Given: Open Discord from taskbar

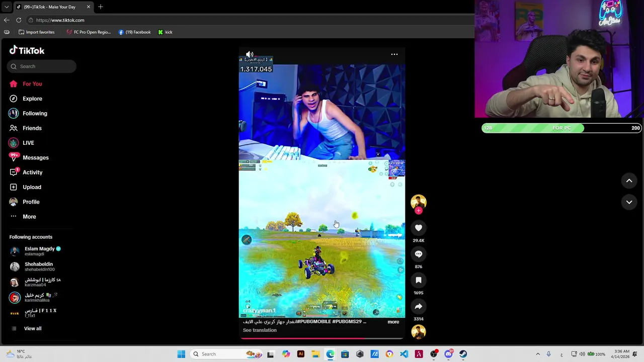Looking at the screenshot, I should (x=448, y=354).
